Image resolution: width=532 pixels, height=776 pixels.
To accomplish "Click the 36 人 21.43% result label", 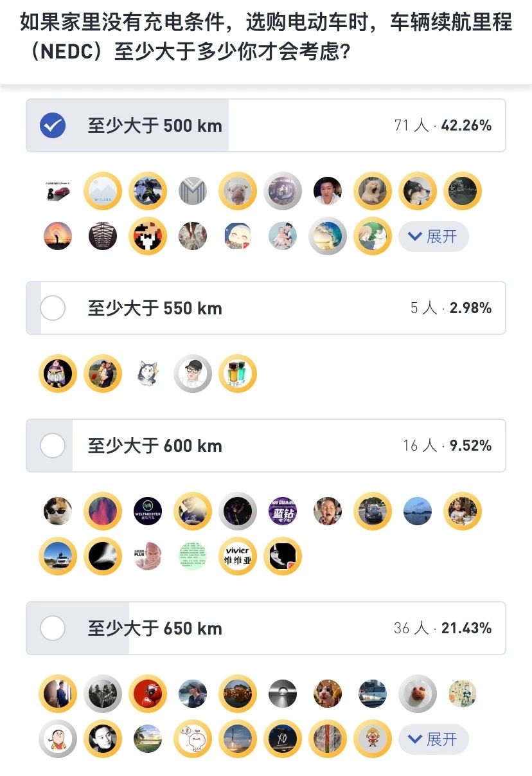I will [443, 628].
